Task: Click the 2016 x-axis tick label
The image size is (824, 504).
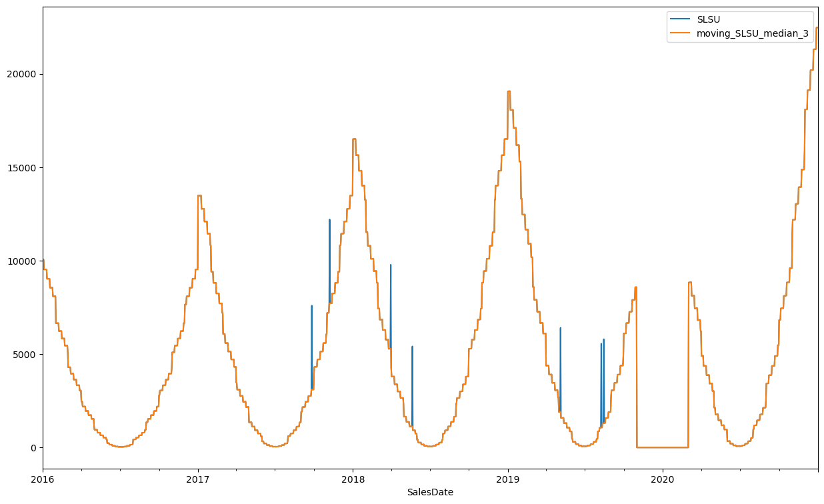Action: [43, 479]
